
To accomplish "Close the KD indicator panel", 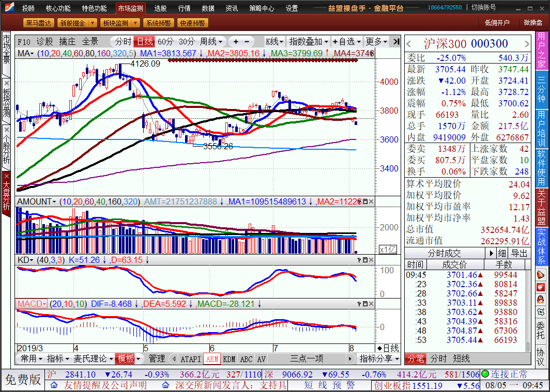I will coord(371,260).
